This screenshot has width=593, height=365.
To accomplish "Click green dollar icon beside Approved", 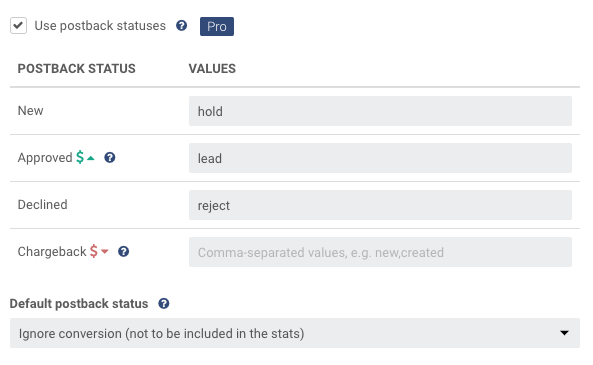I will pos(80,157).
